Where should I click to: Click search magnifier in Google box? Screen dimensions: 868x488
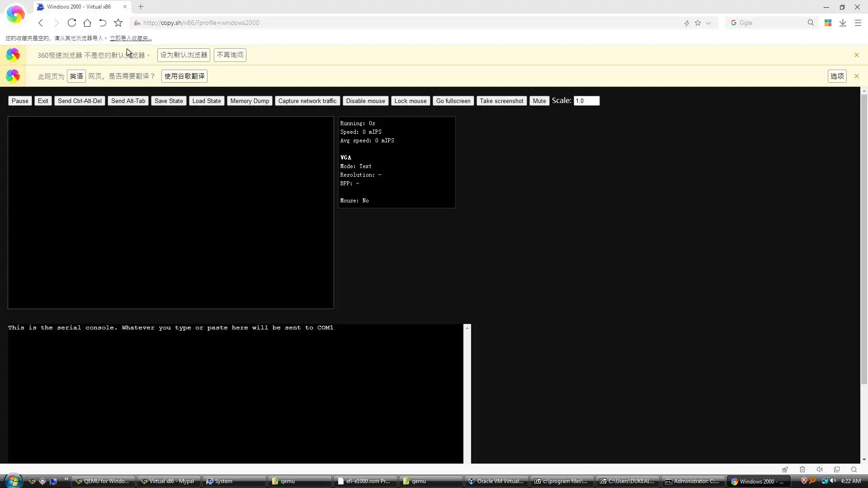click(x=811, y=23)
